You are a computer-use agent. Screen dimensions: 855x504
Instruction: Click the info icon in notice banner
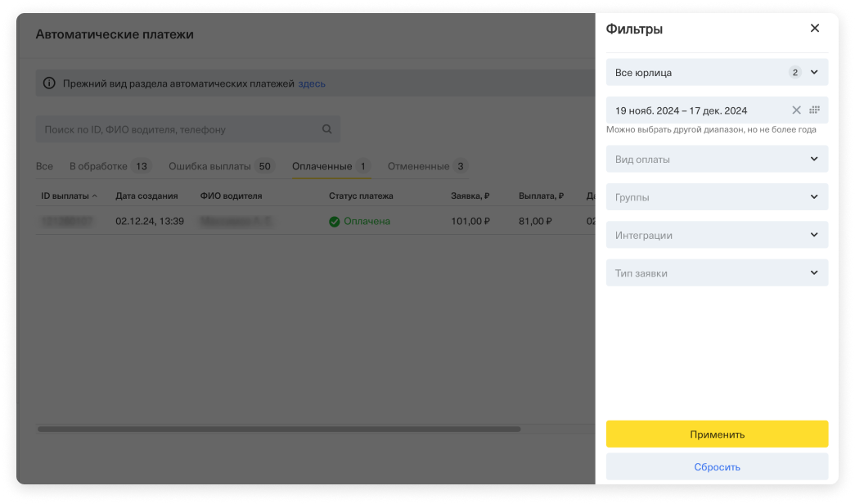coord(49,83)
